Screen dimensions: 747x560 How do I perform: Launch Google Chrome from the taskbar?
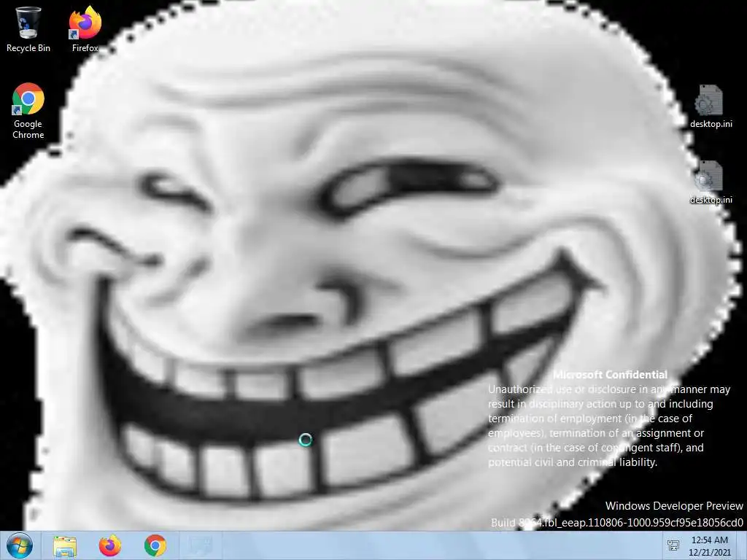[x=155, y=545]
